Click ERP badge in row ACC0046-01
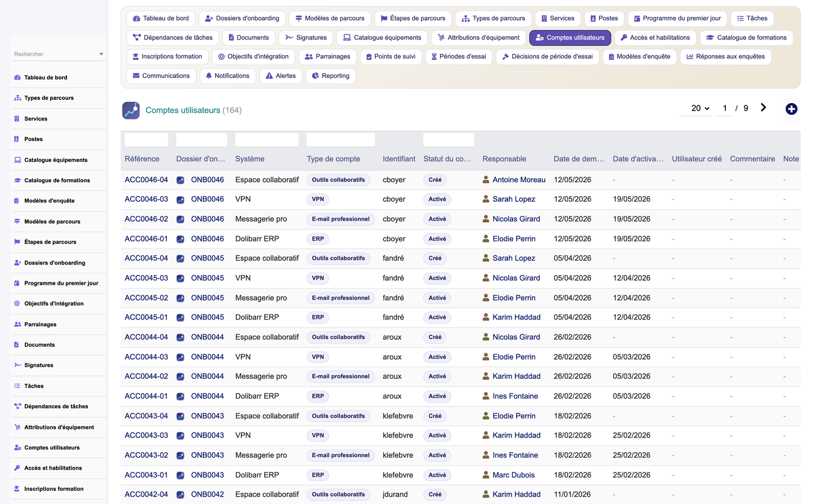The width and height of the screenshot is (815, 504). (x=318, y=239)
